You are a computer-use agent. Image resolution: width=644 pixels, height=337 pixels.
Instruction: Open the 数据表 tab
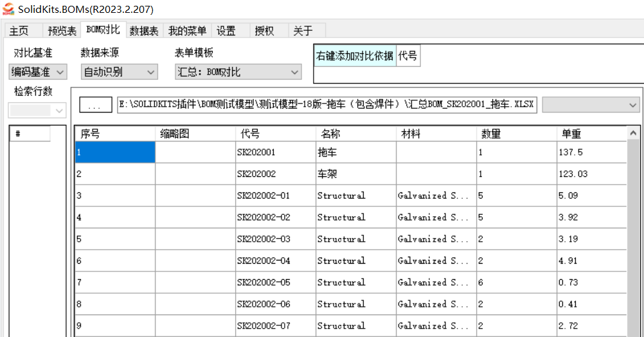144,31
